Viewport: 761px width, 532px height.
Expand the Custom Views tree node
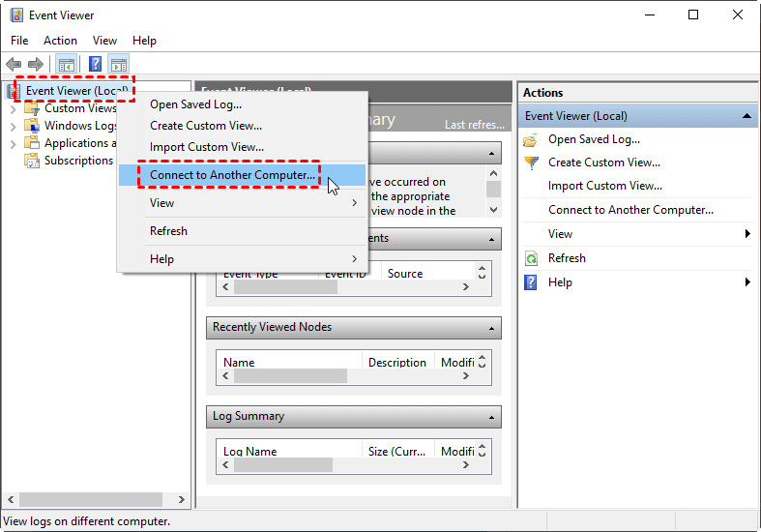[x=13, y=108]
